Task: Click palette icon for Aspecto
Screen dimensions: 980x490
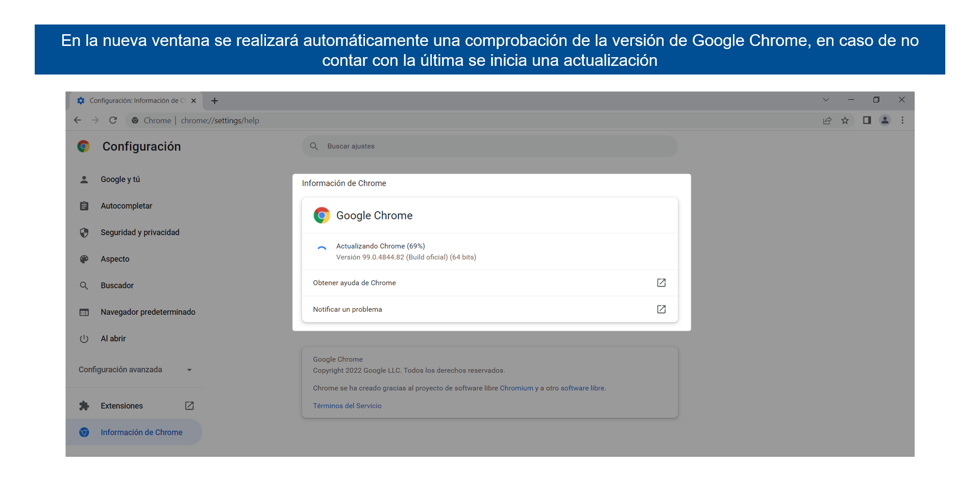Action: [x=84, y=259]
